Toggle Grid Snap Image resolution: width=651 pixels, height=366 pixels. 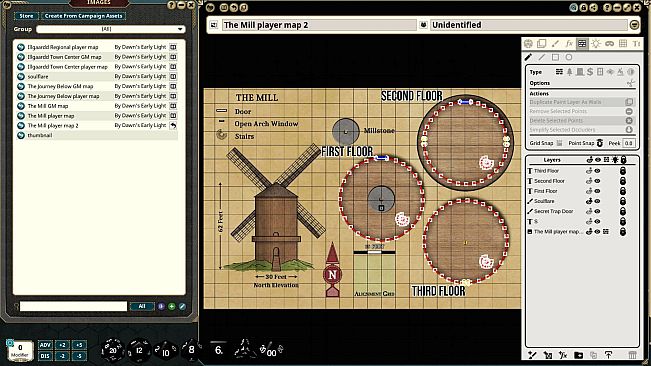559,143
